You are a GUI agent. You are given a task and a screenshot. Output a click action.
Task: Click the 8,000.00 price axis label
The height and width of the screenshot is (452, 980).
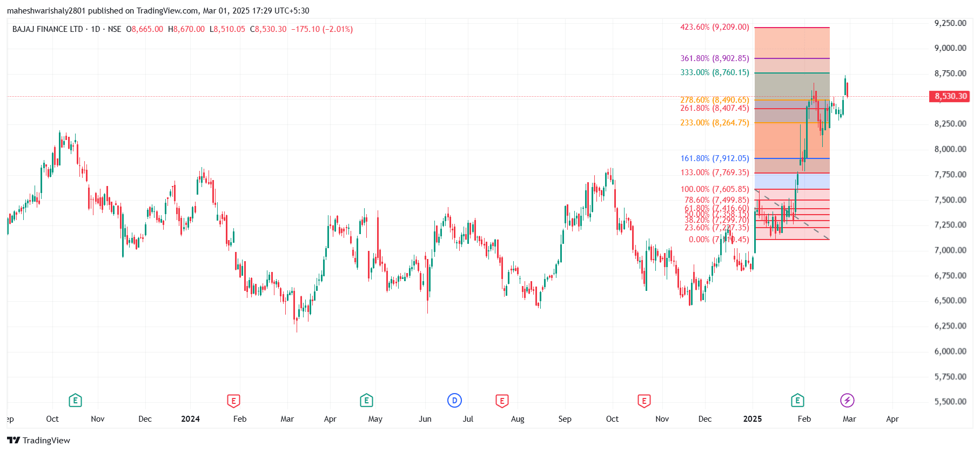950,149
